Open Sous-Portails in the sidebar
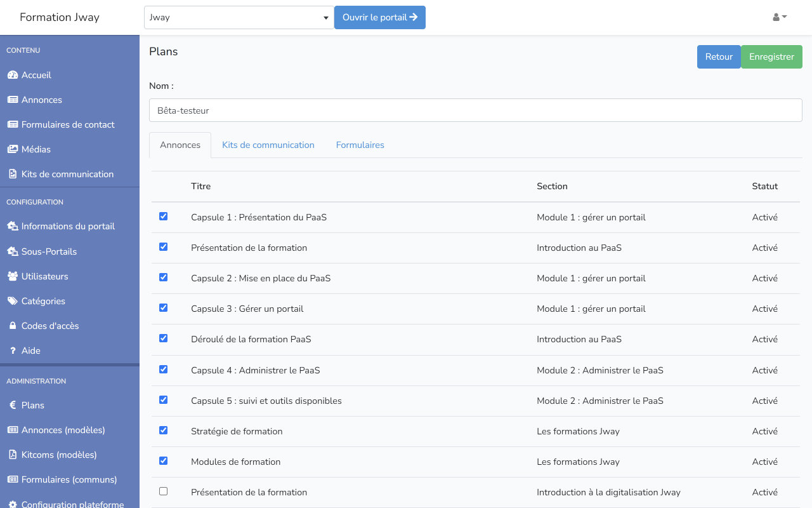This screenshot has width=812, height=508. 49,251
